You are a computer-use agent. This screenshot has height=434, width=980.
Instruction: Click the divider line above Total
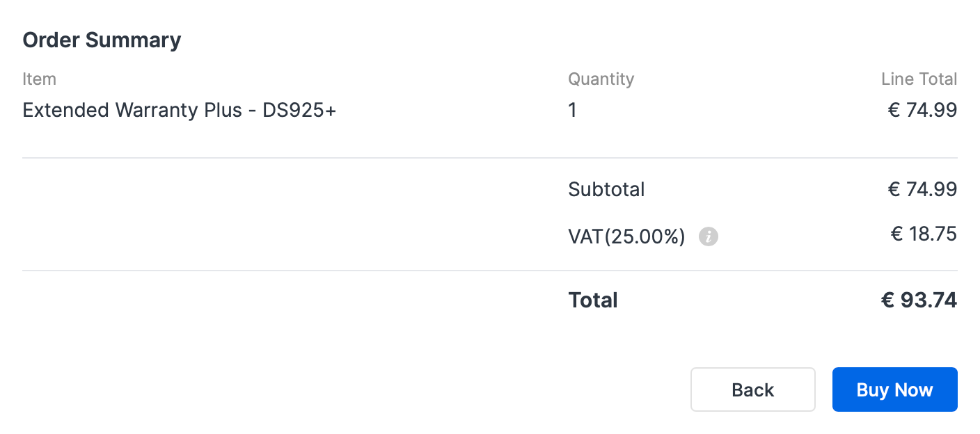pos(490,271)
